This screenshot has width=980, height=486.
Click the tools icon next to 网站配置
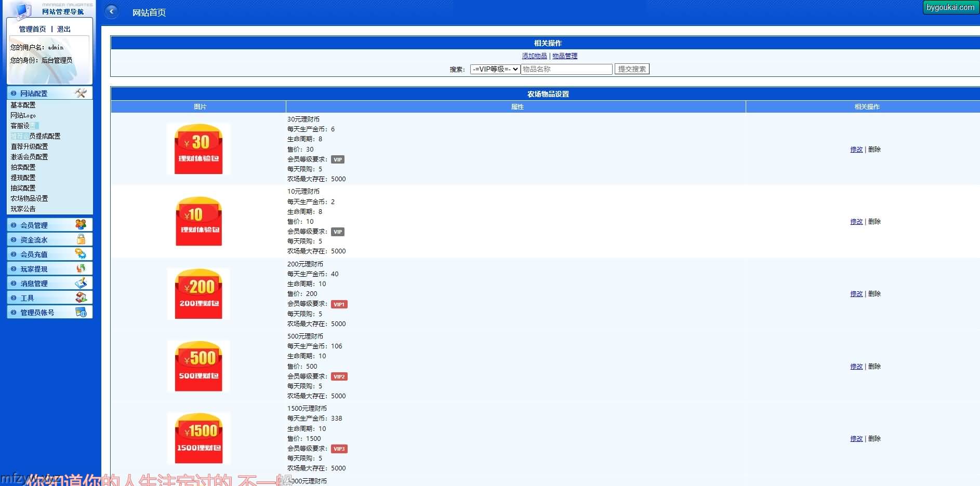pos(81,93)
